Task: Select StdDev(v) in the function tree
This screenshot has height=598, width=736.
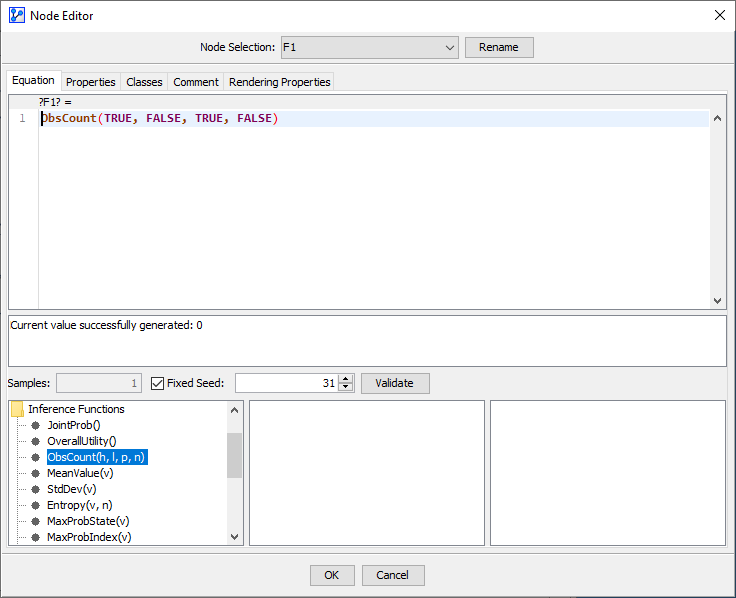Action: point(72,489)
